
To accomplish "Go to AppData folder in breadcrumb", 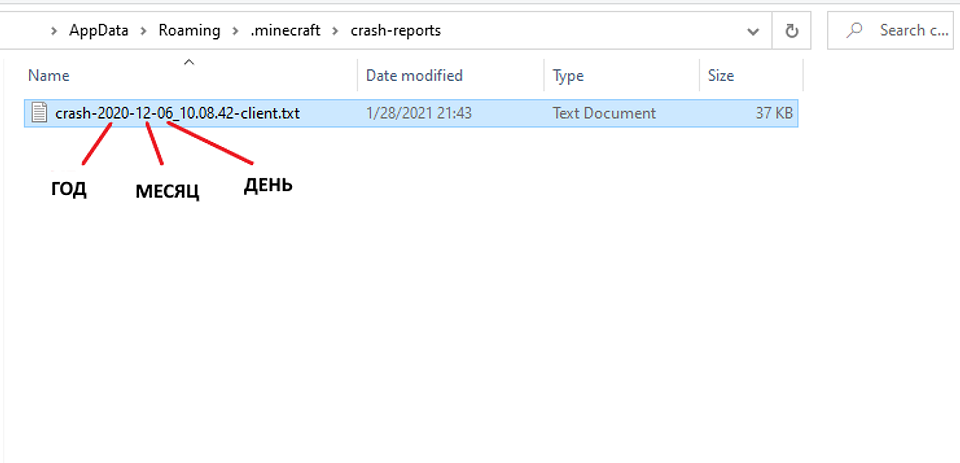I will coord(99,30).
